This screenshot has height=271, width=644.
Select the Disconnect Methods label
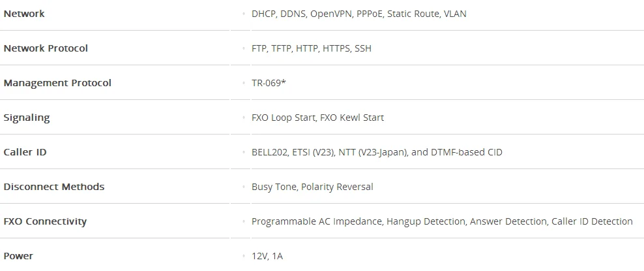(54, 187)
